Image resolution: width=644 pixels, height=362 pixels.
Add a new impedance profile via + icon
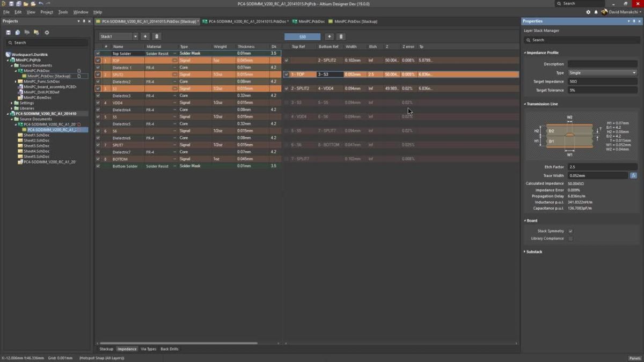click(330, 36)
